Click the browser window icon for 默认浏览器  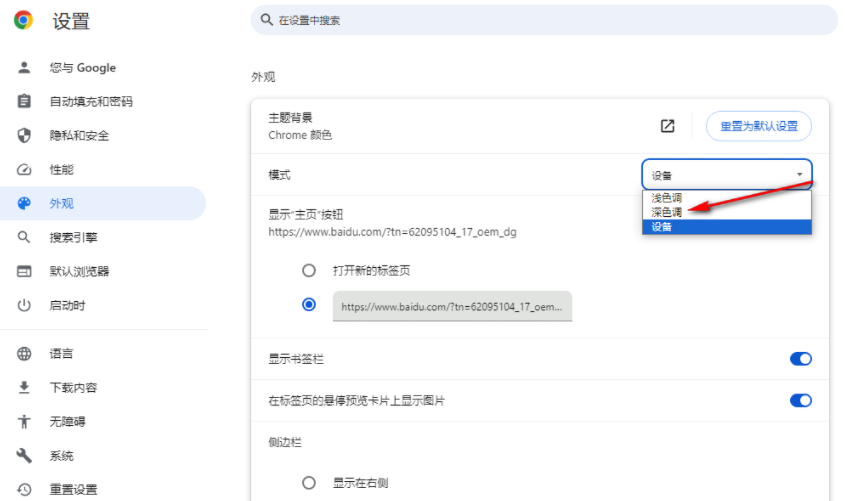point(24,271)
